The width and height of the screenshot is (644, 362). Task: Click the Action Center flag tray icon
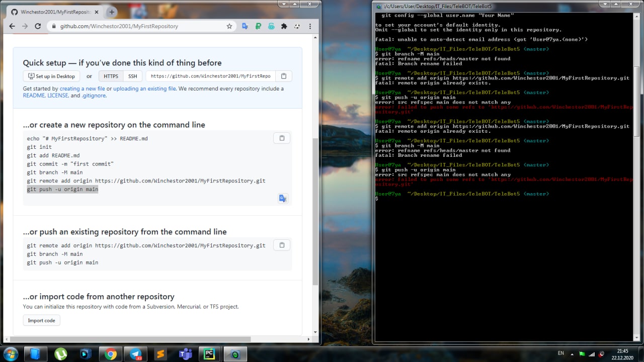[x=583, y=354]
